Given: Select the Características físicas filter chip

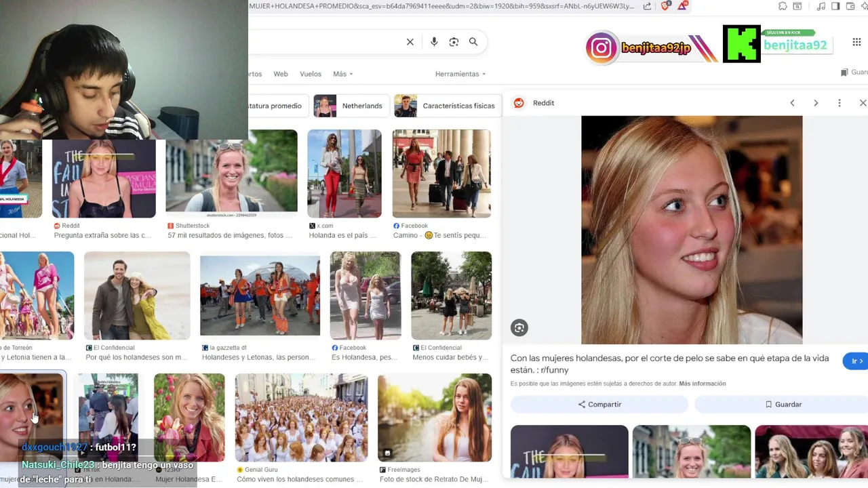Looking at the screenshot, I should (x=448, y=106).
